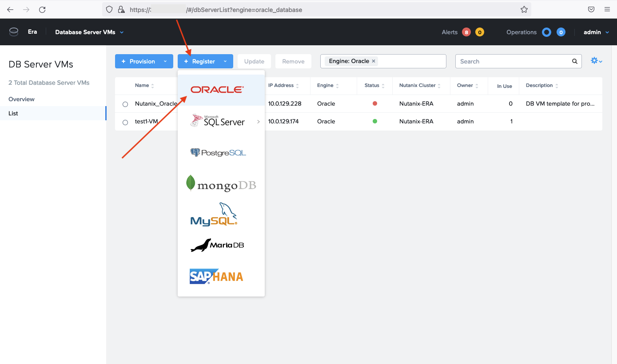Click the search magnifier icon
Screen dimensions: 617x364
tap(574, 61)
